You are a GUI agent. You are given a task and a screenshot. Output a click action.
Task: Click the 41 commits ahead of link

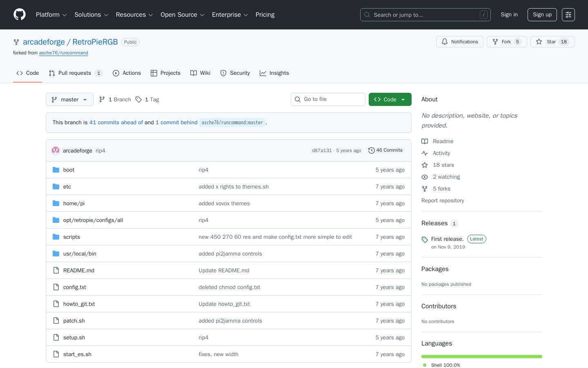point(116,123)
